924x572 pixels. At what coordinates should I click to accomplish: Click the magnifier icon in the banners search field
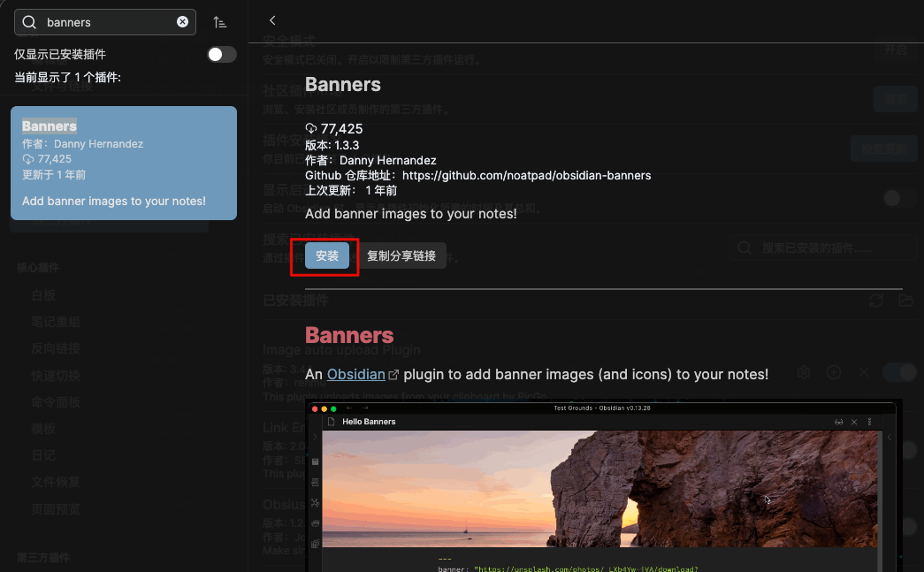[x=29, y=22]
